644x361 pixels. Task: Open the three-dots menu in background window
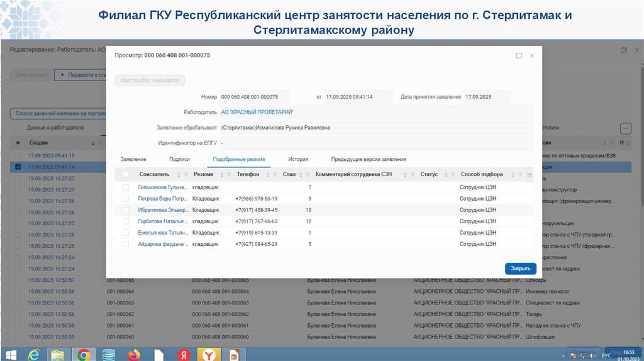click(x=626, y=128)
